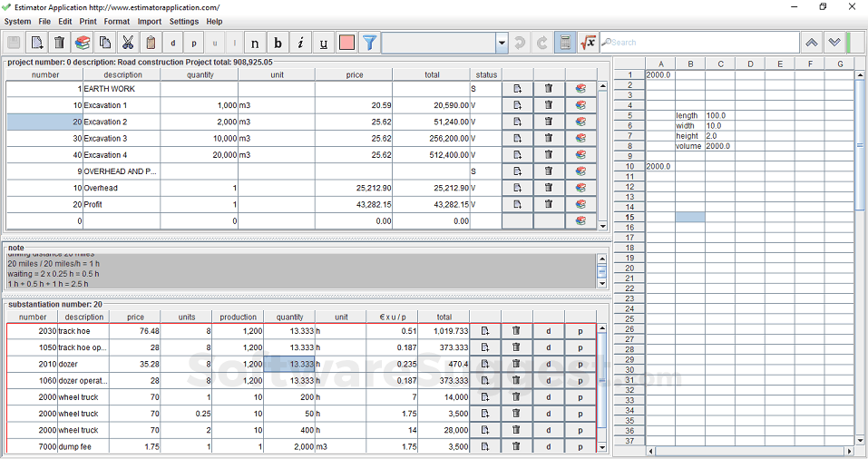Click the square root formula icon

588,43
